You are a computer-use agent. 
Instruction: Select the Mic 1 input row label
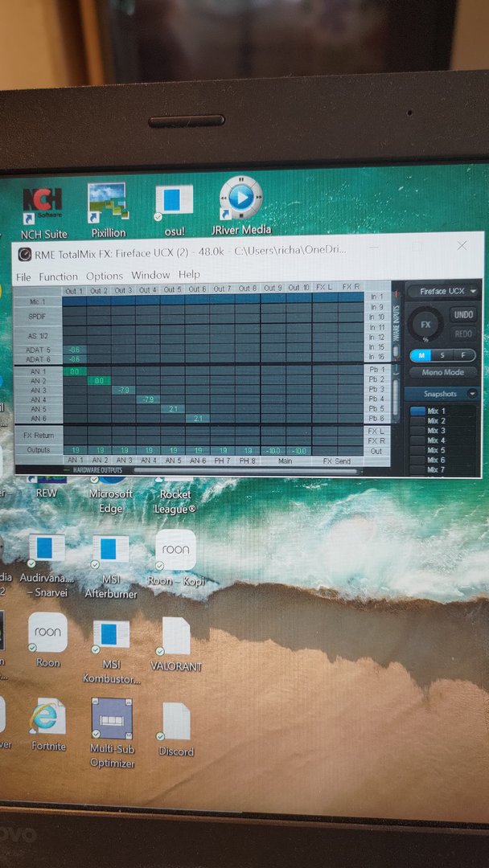[x=38, y=301]
